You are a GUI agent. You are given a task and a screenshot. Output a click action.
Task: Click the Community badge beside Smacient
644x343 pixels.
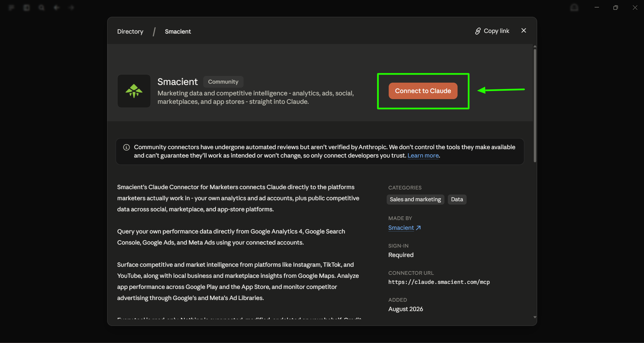(223, 82)
